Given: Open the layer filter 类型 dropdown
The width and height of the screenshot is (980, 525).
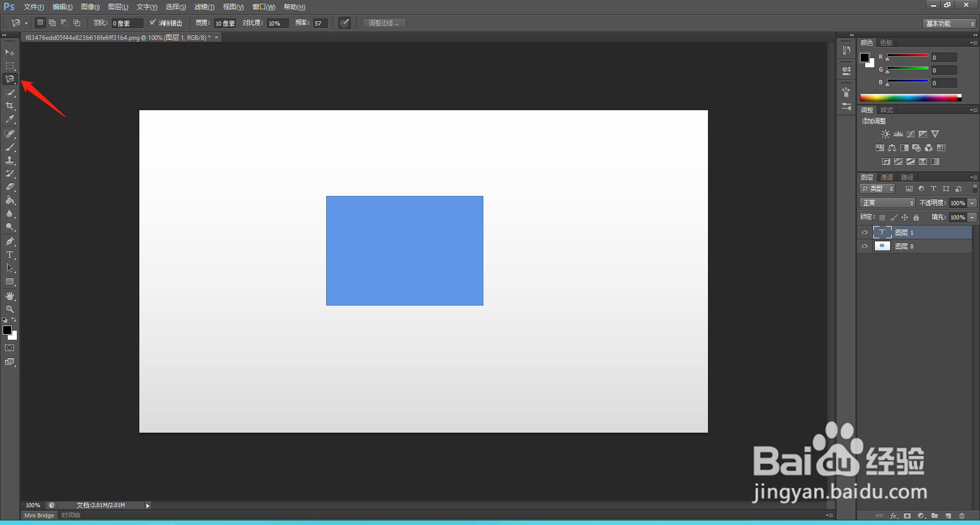Looking at the screenshot, I should point(877,188).
